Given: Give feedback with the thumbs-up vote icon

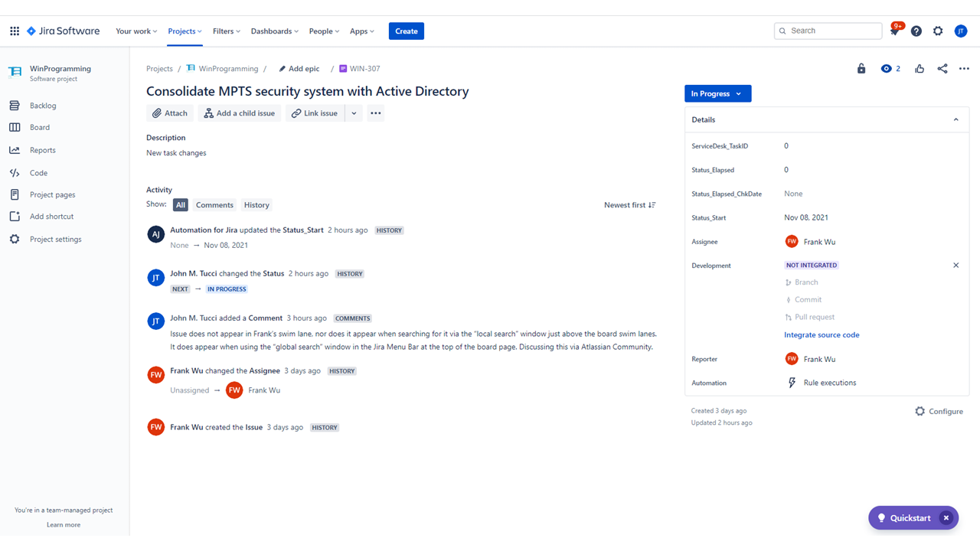Looking at the screenshot, I should click(920, 69).
